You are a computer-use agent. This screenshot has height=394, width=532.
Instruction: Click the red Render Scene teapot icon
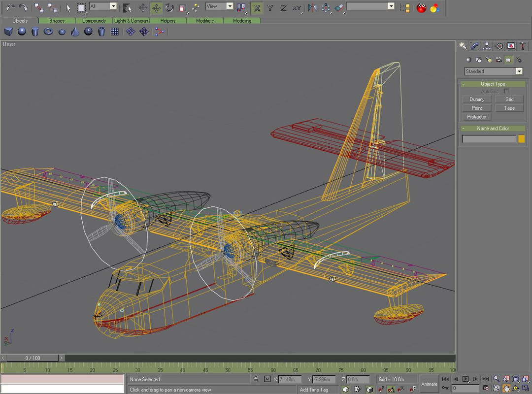(421, 7)
